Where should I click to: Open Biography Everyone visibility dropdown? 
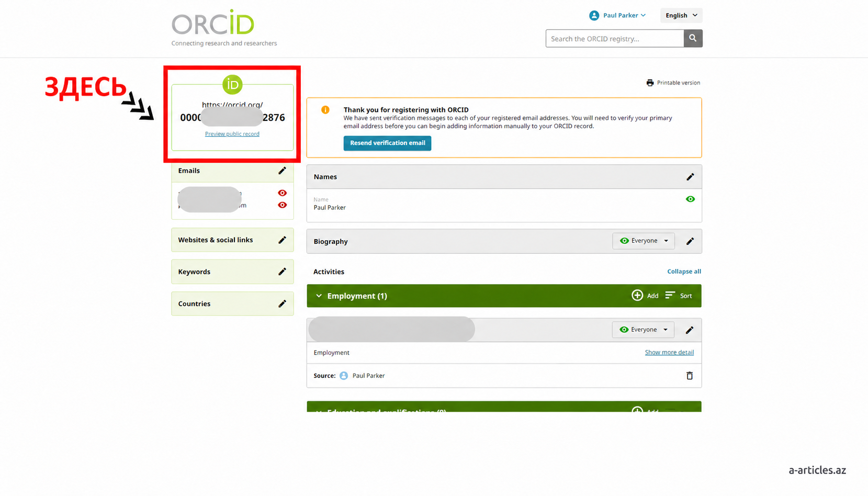pyautogui.click(x=644, y=241)
